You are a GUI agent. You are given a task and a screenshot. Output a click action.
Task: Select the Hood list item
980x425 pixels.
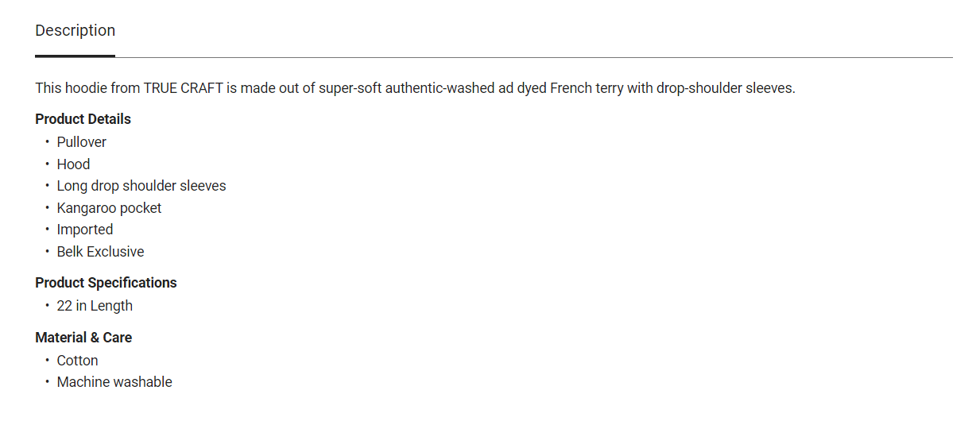point(73,164)
